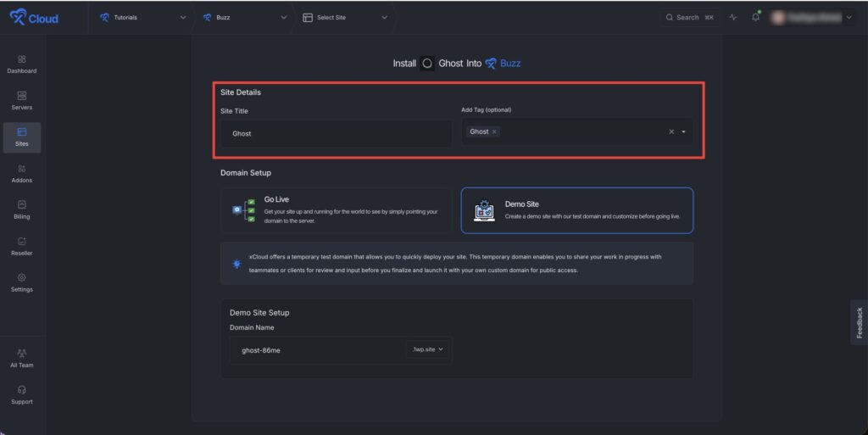Open the Addons sidebar icon
Image resolution: width=868 pixels, height=435 pixels.
pos(21,168)
